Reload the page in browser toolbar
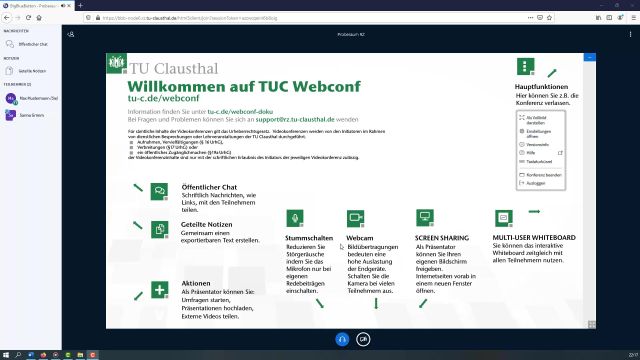Screen dimensions: 640x360 (28, 18)
